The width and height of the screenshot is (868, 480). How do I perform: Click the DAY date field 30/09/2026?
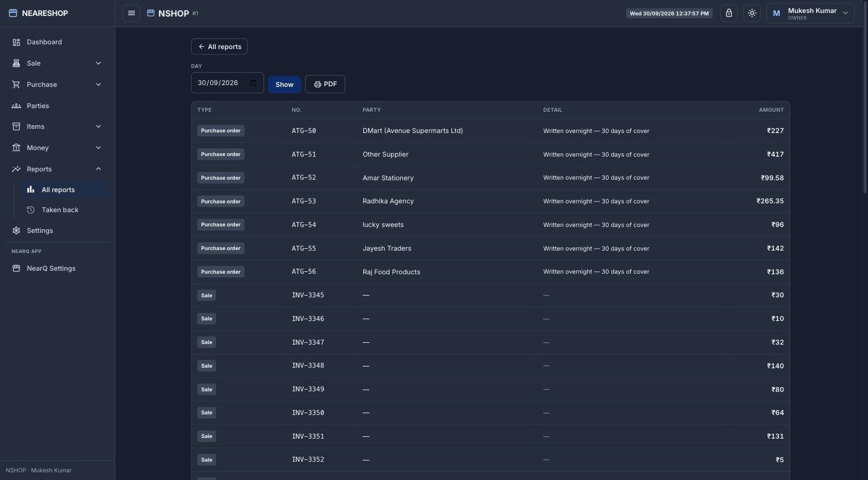tap(227, 83)
